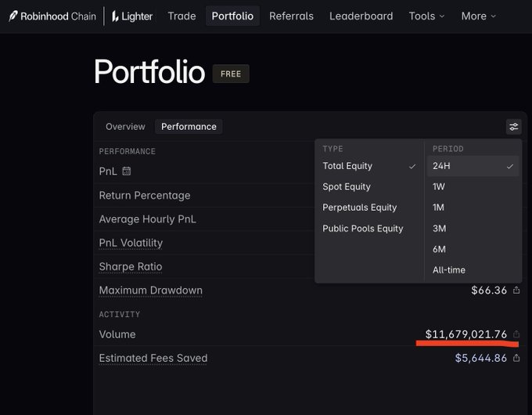
Task: Switch to the Overview tab
Action: tap(125, 127)
